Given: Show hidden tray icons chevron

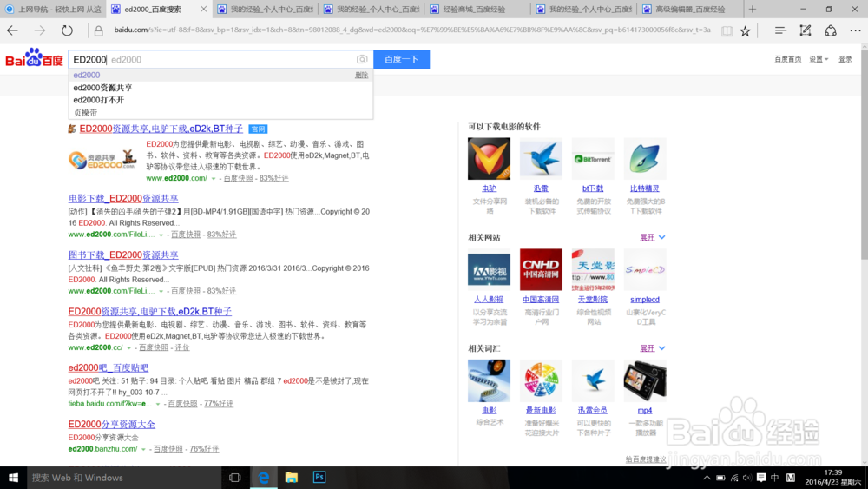Looking at the screenshot, I should point(707,478).
